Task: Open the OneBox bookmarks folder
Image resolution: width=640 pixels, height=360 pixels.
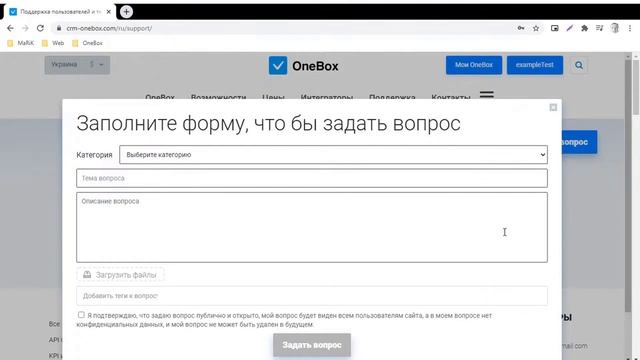Action: pyautogui.click(x=87, y=43)
